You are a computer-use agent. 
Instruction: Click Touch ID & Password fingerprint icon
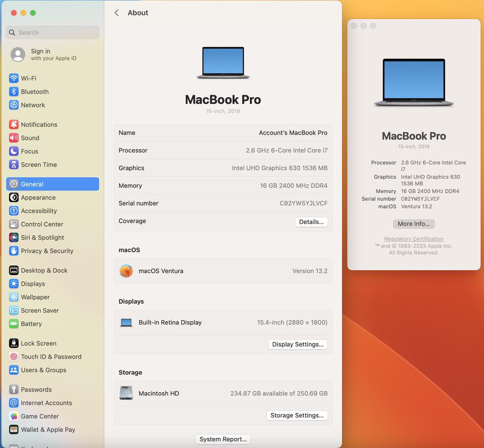[14, 357]
